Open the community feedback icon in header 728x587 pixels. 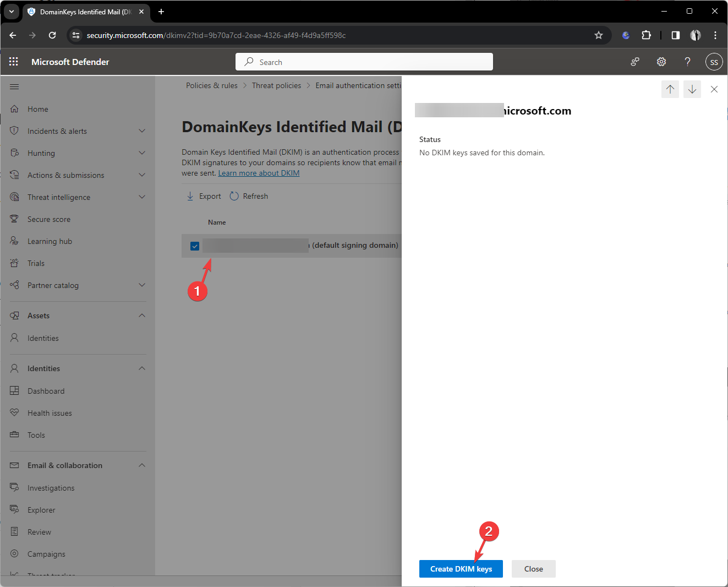(635, 62)
